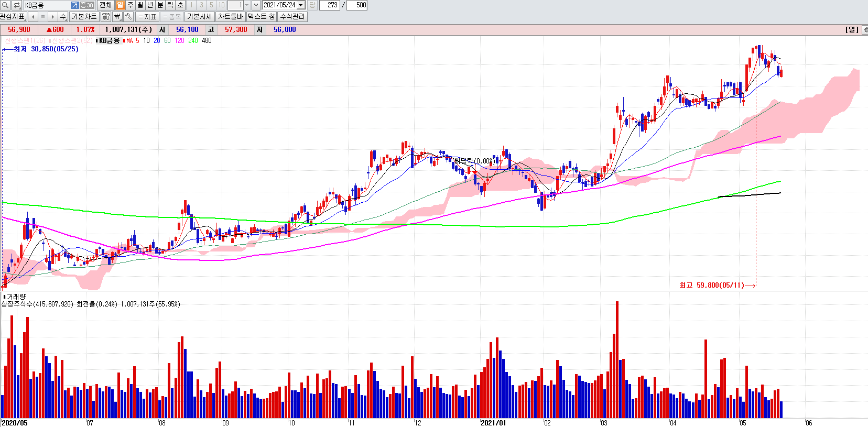Viewport: 868px width, 427px height.
Task: Click the low price 56,000
Action: point(285,30)
